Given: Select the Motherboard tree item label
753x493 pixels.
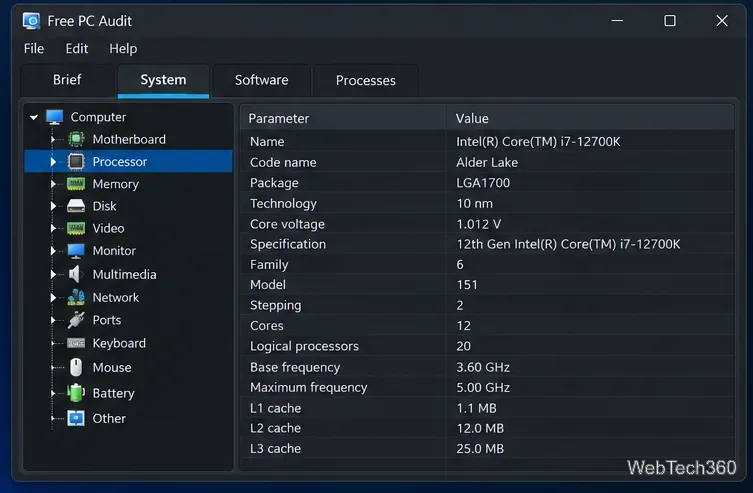Looking at the screenshot, I should pos(129,139).
